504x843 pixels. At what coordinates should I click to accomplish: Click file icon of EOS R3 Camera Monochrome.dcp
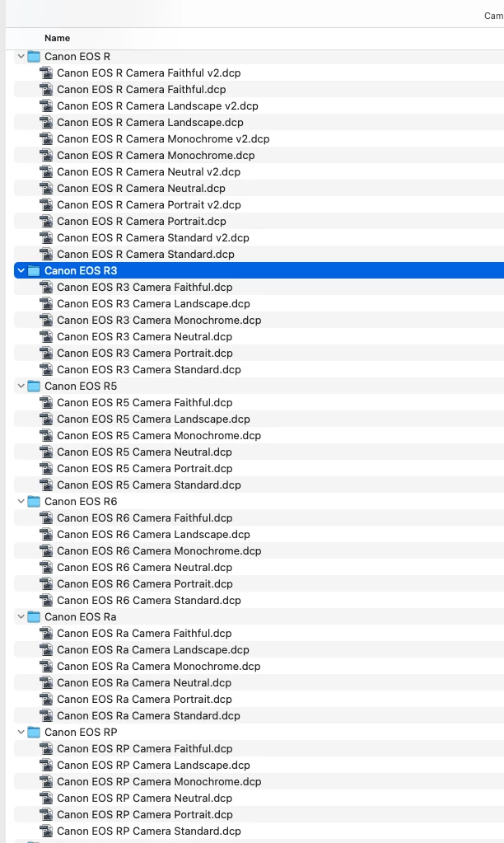[47, 320]
